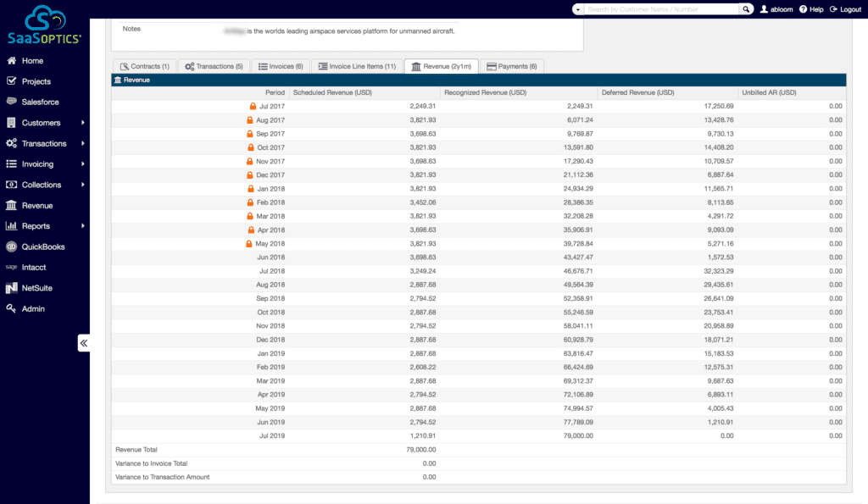This screenshot has height=504, width=868.
Task: Switch to the Transactions (5) tab
Action: point(214,66)
